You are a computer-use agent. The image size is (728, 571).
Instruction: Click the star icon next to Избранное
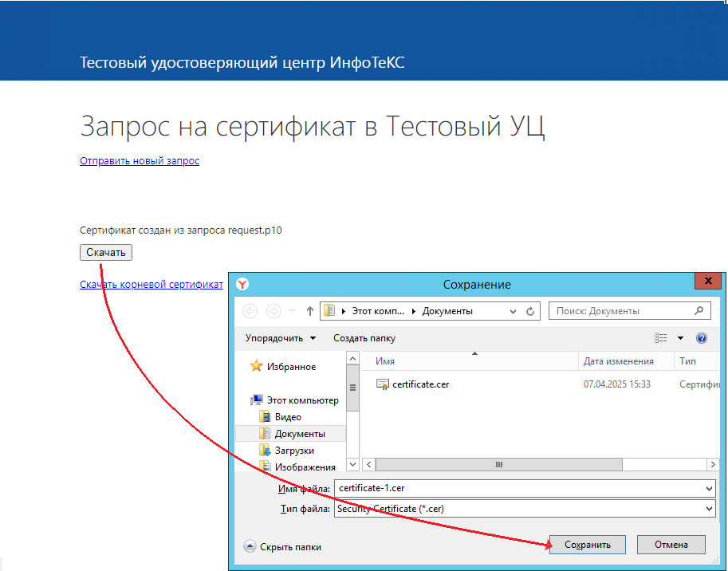click(256, 366)
